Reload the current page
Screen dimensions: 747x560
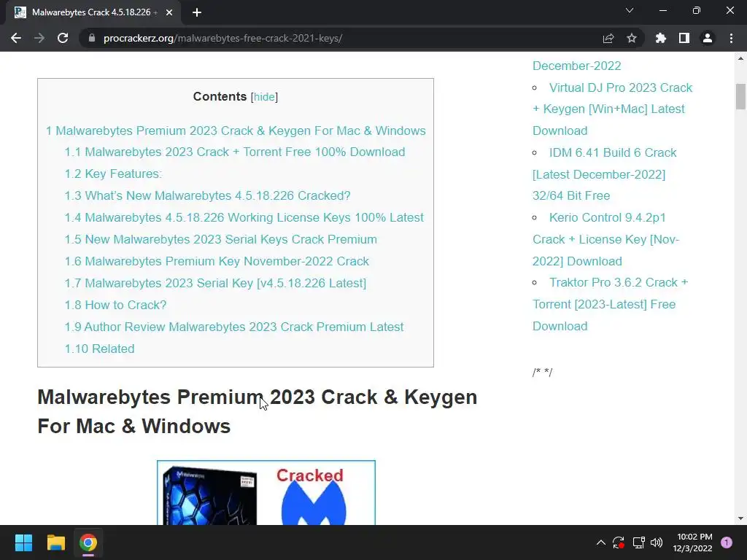click(x=63, y=38)
